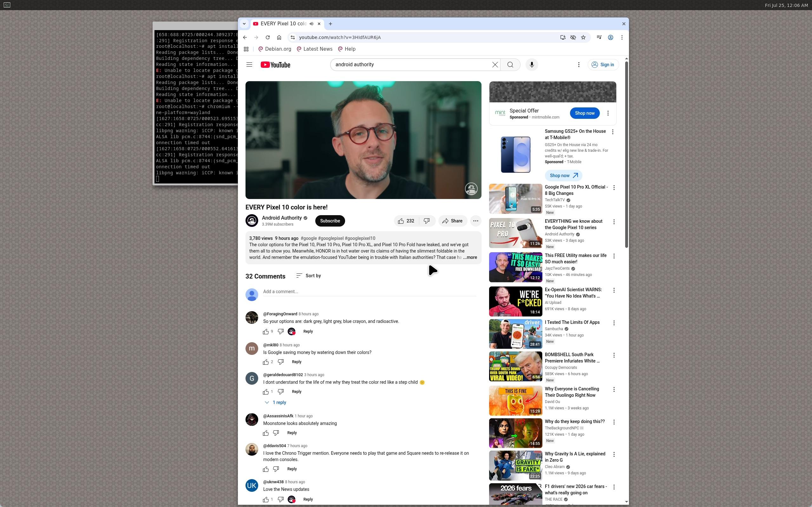Reload the page in Chromium

tap(267, 37)
